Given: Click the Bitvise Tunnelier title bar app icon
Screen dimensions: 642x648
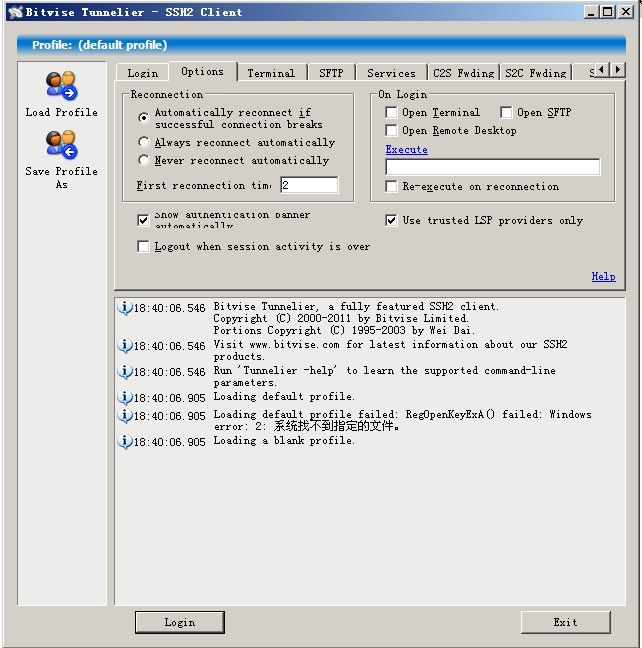Looking at the screenshot, I should click(15, 12).
